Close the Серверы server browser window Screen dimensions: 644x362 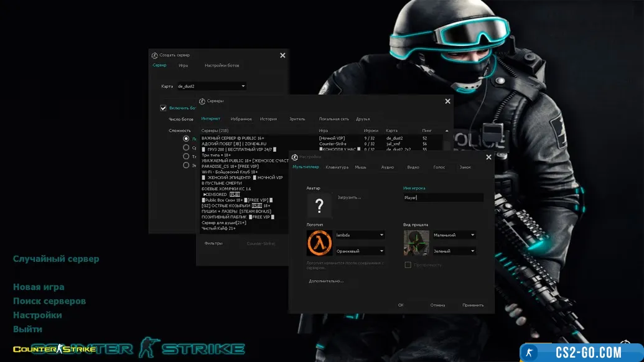click(447, 101)
